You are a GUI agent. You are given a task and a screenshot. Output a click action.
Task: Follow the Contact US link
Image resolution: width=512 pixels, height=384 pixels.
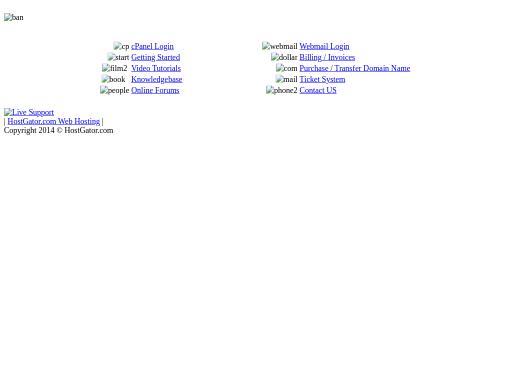[318, 90]
